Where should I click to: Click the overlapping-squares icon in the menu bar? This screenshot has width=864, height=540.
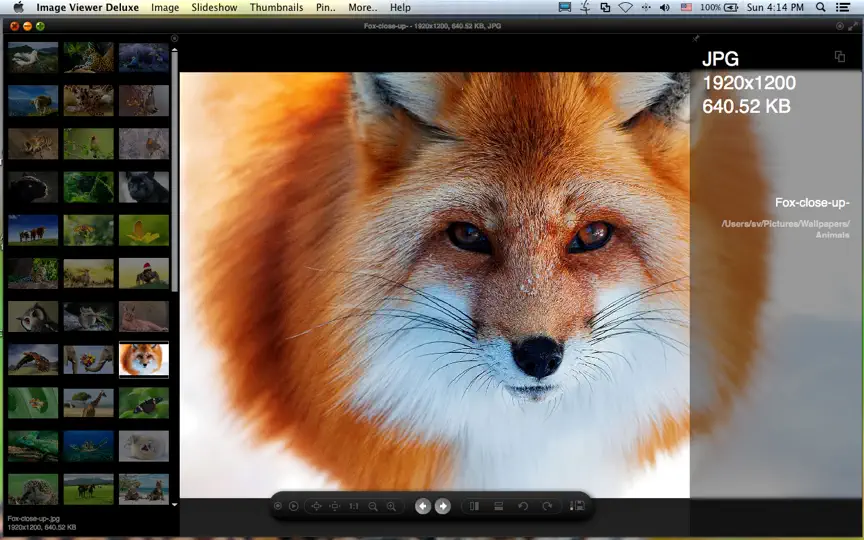(605, 7)
